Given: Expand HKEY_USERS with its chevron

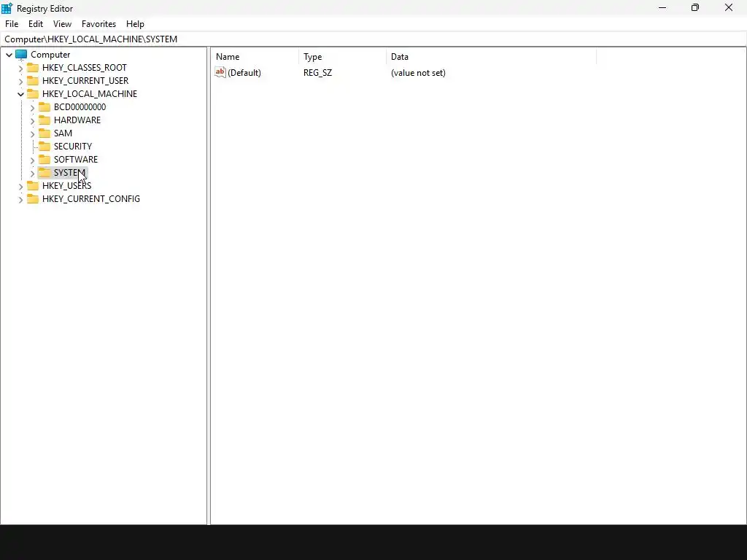Looking at the screenshot, I should (20, 186).
